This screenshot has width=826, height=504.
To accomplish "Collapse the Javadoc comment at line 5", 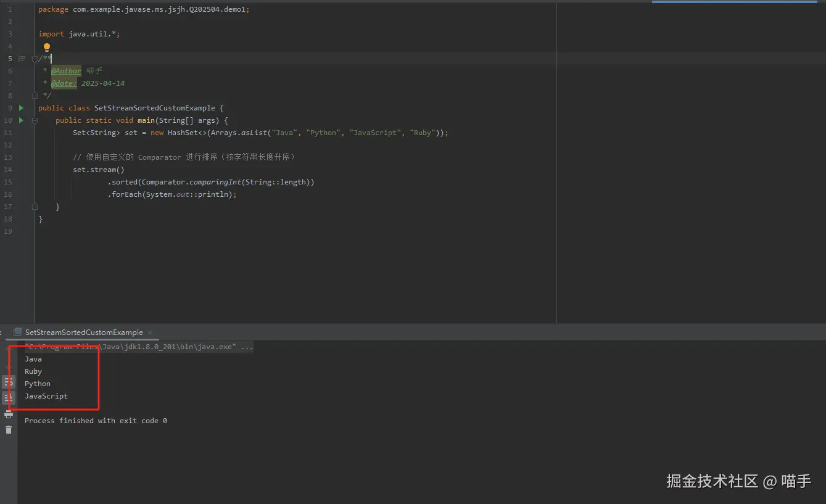I will [x=35, y=59].
